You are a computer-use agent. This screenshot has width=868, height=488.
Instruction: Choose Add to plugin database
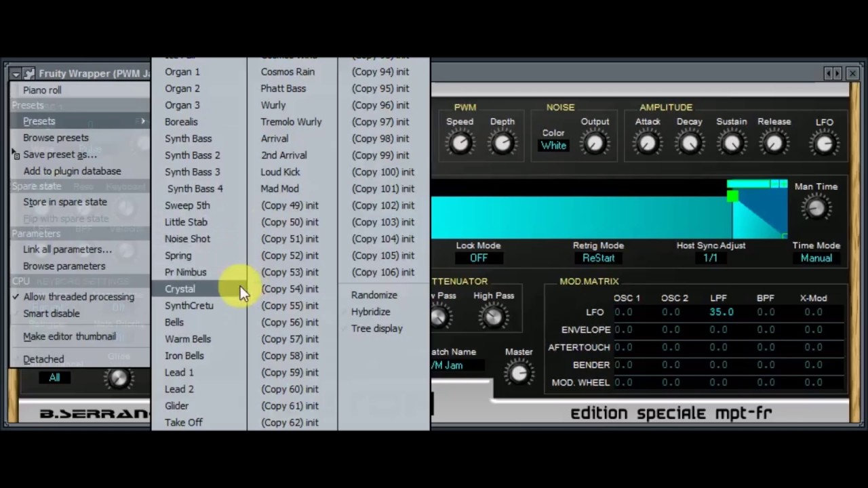tap(72, 171)
